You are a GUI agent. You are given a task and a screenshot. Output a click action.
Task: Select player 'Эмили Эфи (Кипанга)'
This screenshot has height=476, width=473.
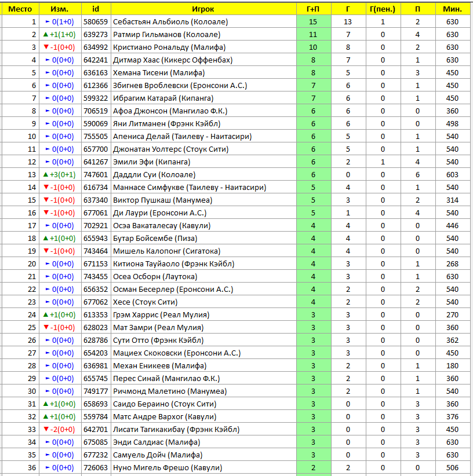click(x=152, y=162)
